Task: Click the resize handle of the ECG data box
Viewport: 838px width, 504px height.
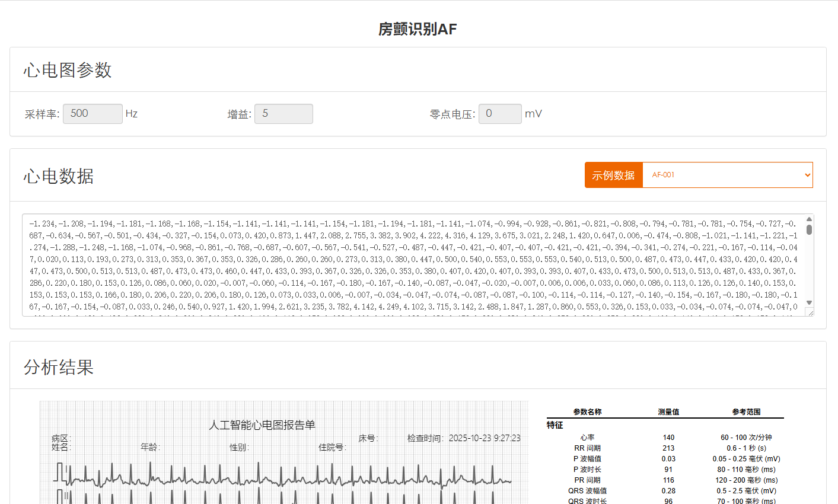Action: coord(810,312)
